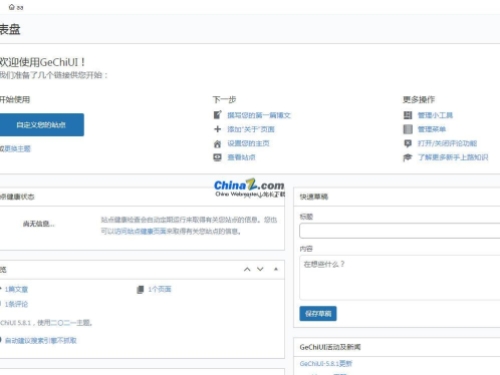Click the quick draft content text area
Image resolution: width=500 pixels, height=375 pixels.
400,278
